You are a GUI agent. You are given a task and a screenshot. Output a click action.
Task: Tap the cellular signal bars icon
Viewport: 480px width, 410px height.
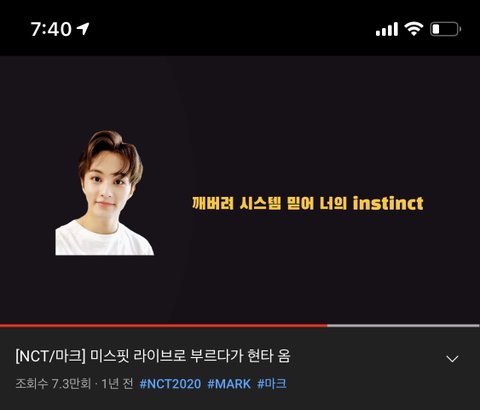[387, 29]
